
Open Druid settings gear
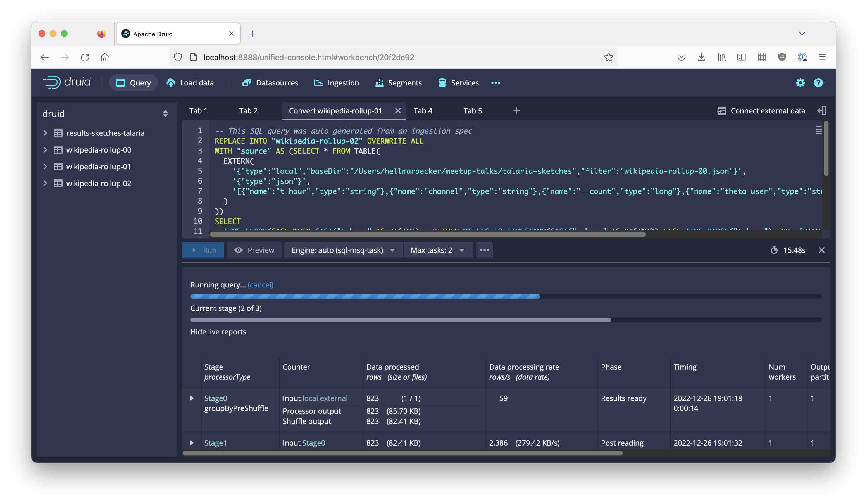(x=801, y=83)
